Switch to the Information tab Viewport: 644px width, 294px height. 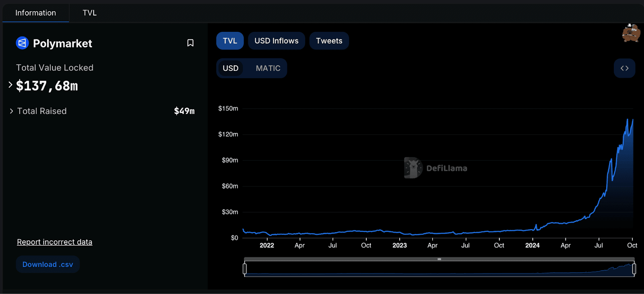pos(35,13)
